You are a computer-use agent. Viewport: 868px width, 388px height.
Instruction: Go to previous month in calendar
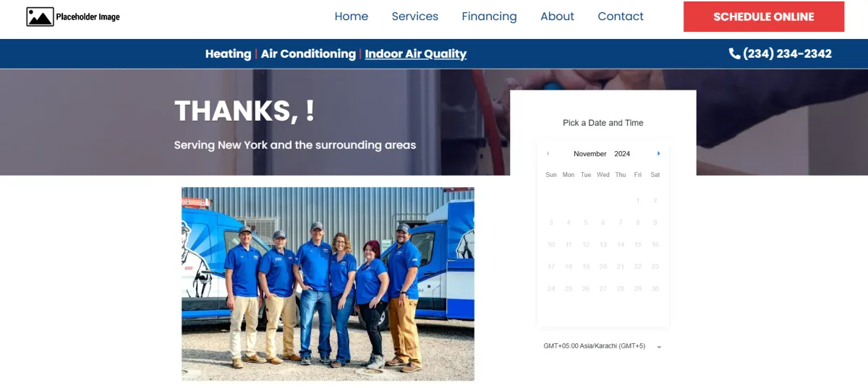coord(548,153)
